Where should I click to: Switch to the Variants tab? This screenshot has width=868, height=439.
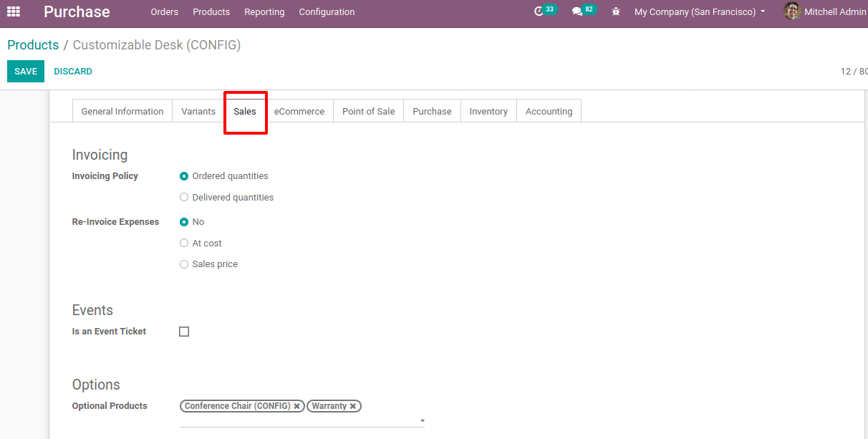pos(198,111)
